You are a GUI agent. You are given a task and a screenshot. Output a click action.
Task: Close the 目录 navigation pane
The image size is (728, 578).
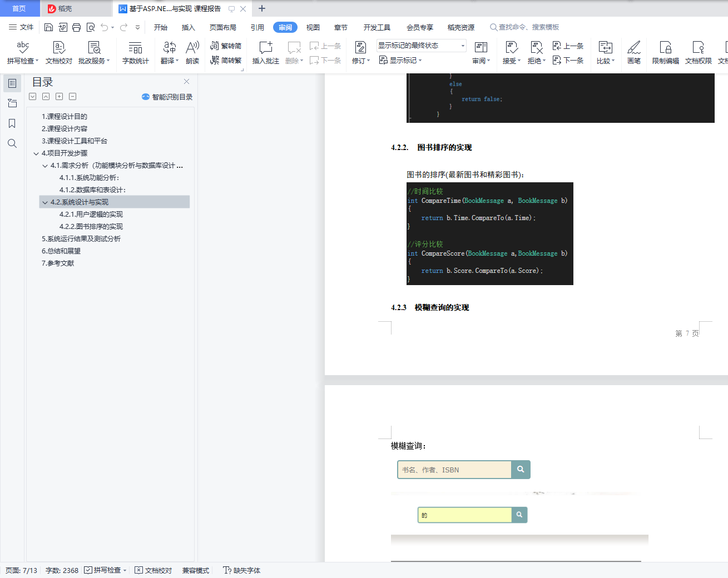pyautogui.click(x=187, y=82)
